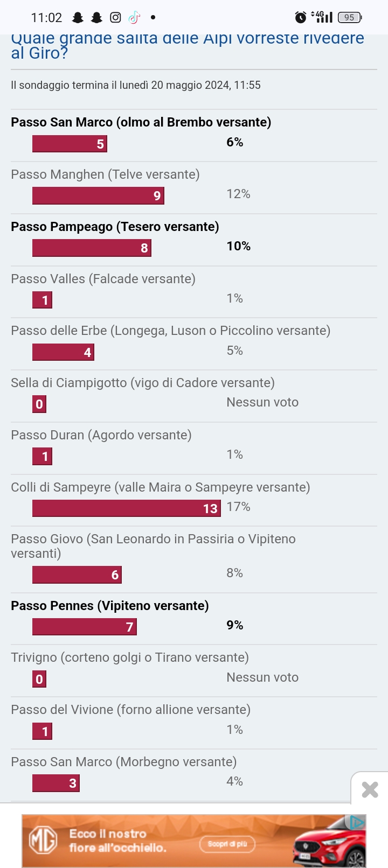Select Passo delle Erbe poll option

click(x=170, y=331)
